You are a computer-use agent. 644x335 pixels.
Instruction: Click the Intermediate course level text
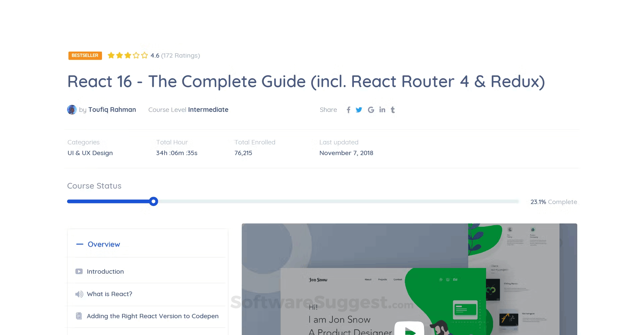point(208,110)
